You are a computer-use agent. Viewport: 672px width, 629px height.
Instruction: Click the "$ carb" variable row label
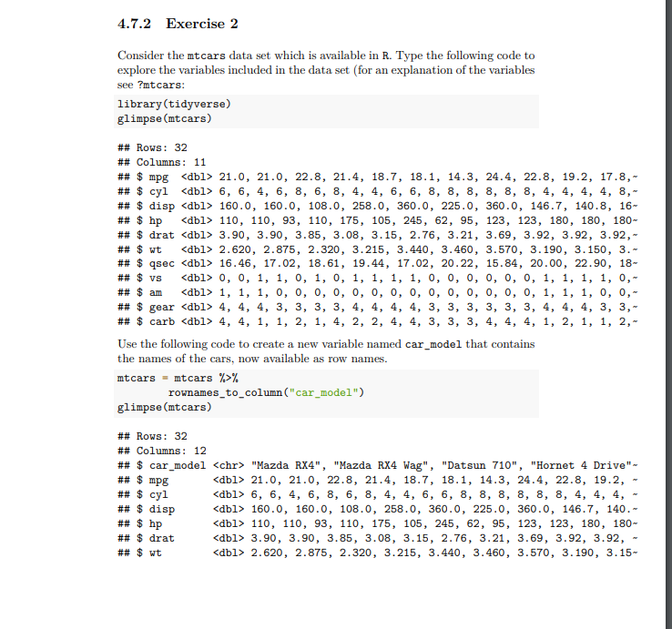click(x=156, y=322)
